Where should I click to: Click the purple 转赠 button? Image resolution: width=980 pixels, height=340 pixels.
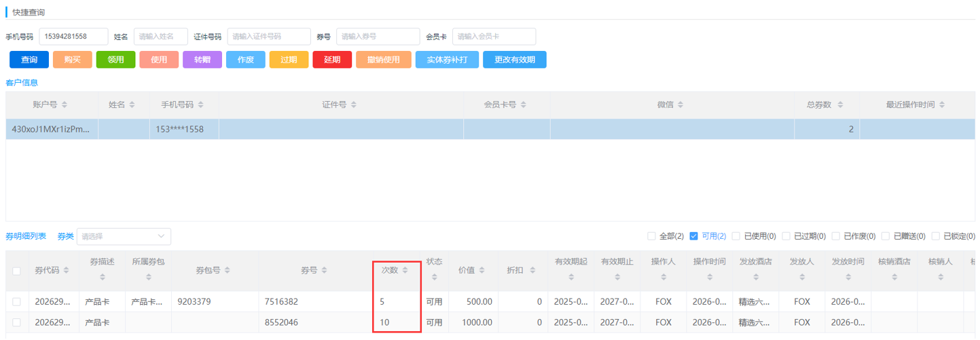pos(202,60)
